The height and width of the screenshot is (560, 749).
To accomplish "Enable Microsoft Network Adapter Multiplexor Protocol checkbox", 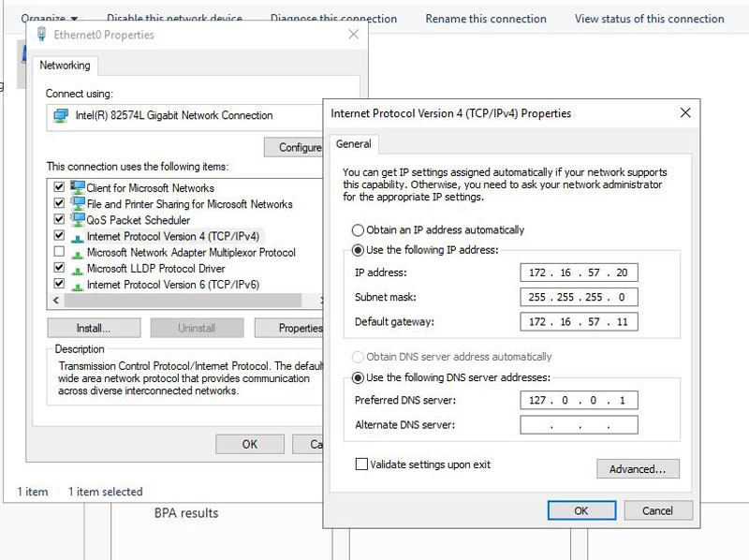I will pyautogui.click(x=59, y=251).
